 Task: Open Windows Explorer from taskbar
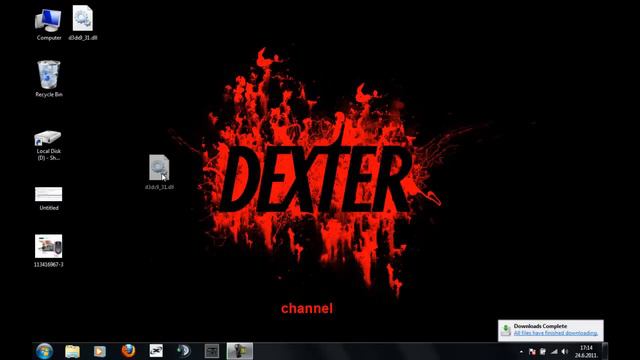pos(72,351)
